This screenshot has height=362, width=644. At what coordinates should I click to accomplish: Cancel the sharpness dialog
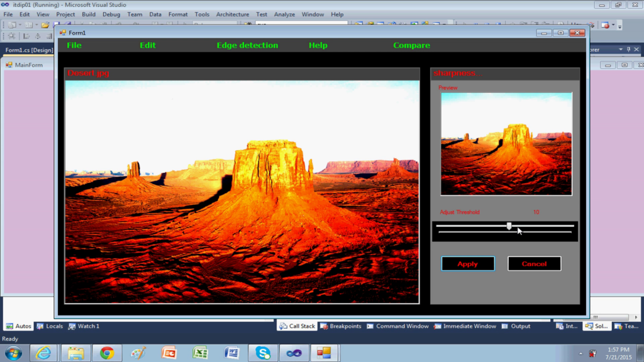click(534, 263)
